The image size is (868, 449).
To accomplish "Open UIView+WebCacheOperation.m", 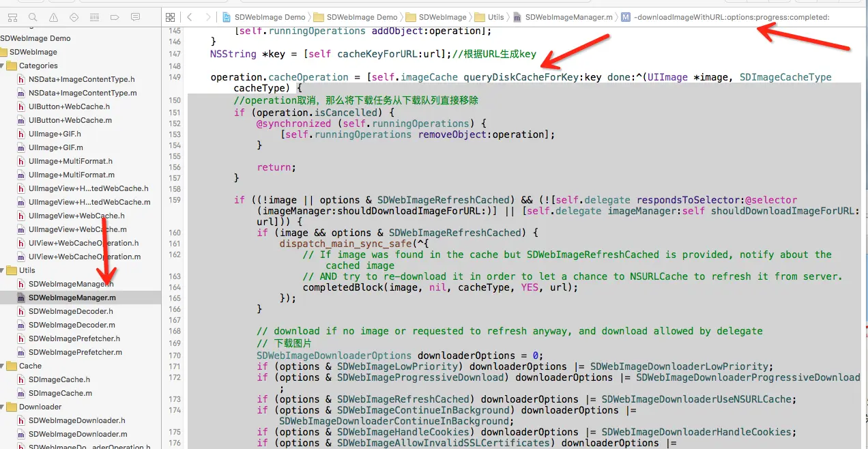I will point(84,257).
